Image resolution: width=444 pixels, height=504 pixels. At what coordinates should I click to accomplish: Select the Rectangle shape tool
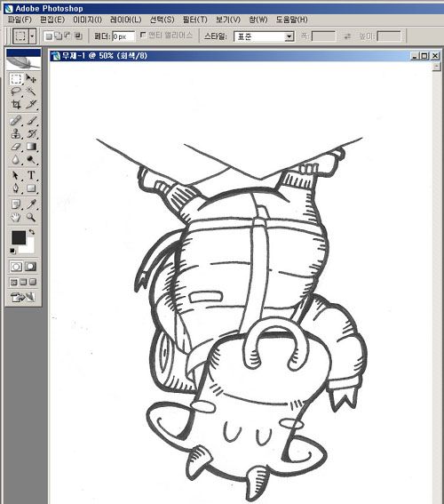point(31,188)
